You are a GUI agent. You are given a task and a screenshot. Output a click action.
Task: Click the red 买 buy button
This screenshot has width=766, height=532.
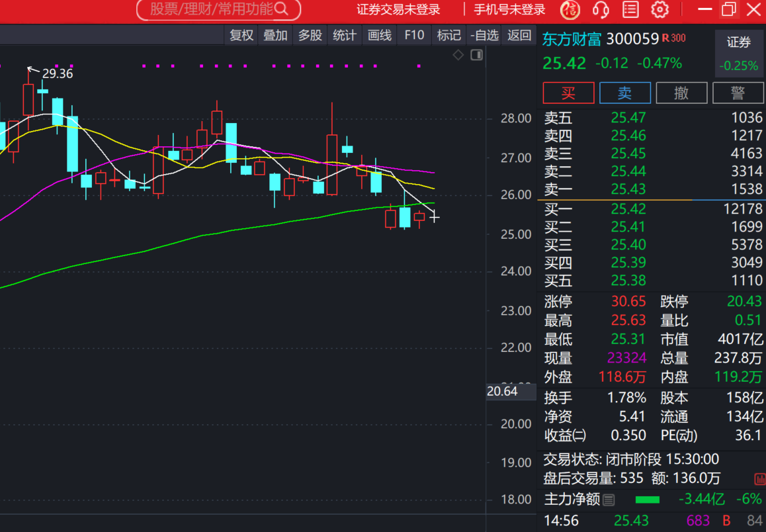pyautogui.click(x=569, y=93)
